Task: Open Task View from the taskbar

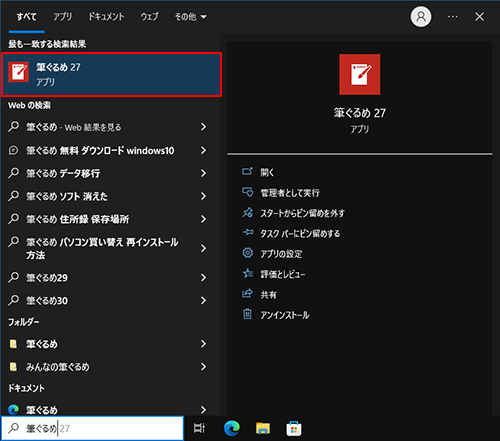Action: 199,428
